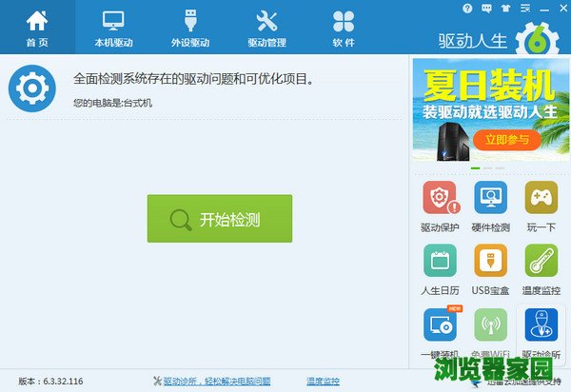Open the 驱动管理 tab
This screenshot has width=571, height=392.
(x=266, y=29)
